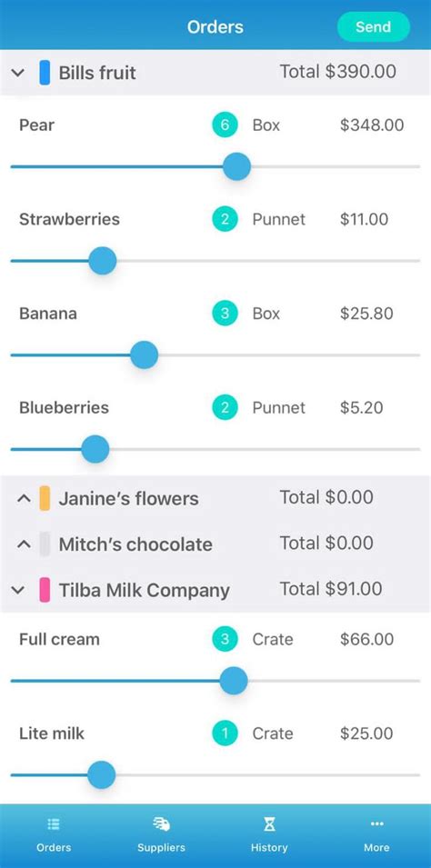Expand the Mitch's chocolate supplier section
Screen dimensions: 431x868
(24, 544)
